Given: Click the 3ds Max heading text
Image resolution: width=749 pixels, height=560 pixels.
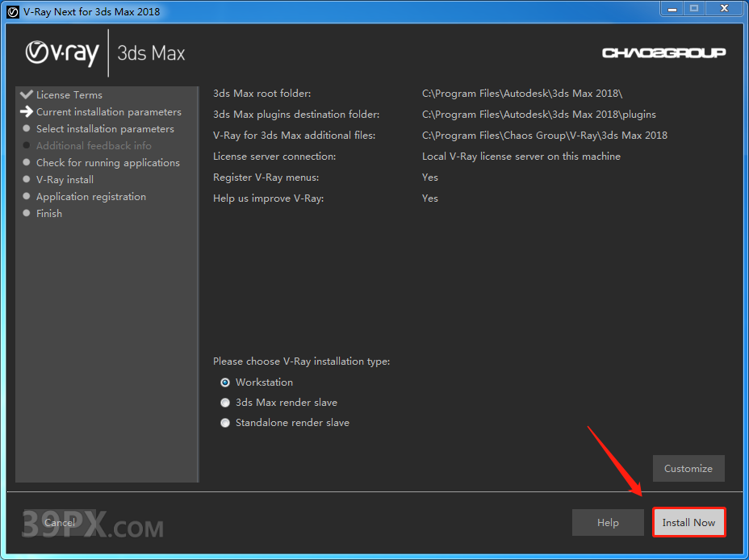Looking at the screenshot, I should click(x=151, y=53).
